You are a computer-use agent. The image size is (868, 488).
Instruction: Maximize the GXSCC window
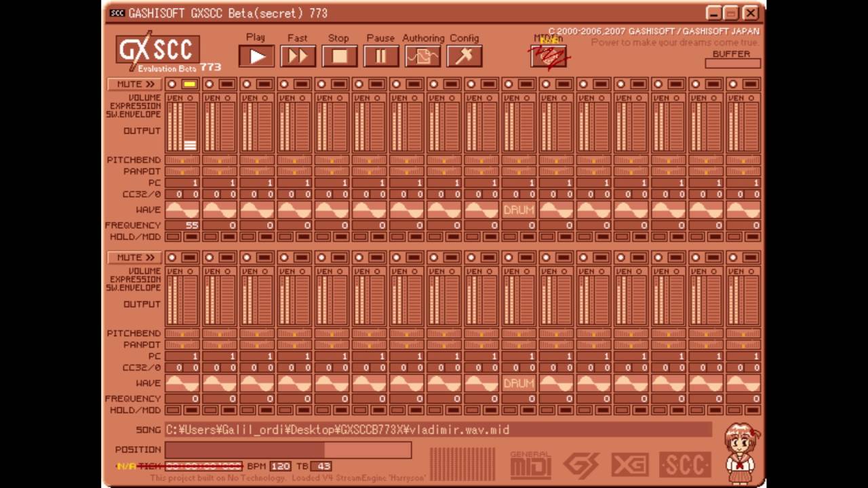point(732,13)
